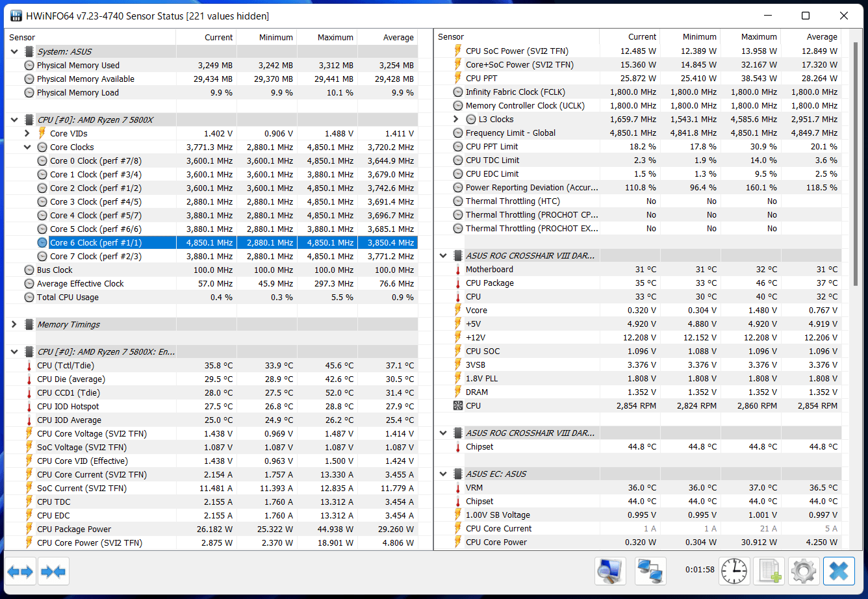Click the thermometer icon beside VRM row
Viewport: 868px width, 599px height.
pos(458,487)
